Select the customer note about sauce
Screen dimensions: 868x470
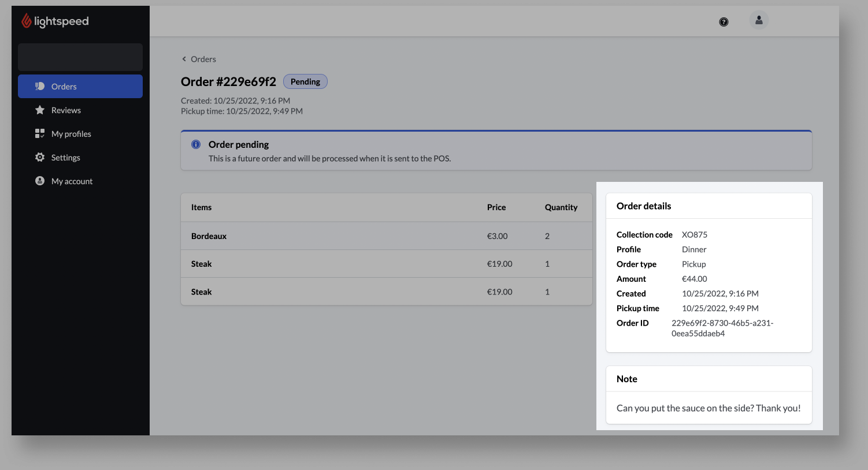tap(708, 408)
